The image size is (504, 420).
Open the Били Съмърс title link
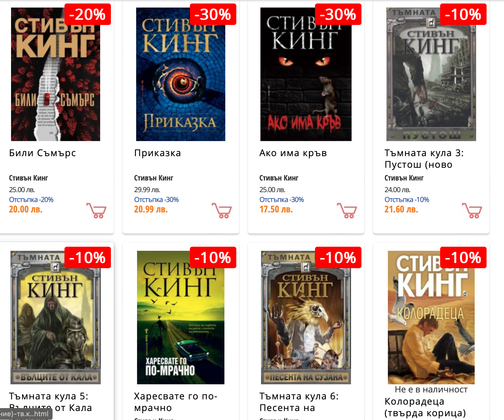pyautogui.click(x=42, y=153)
